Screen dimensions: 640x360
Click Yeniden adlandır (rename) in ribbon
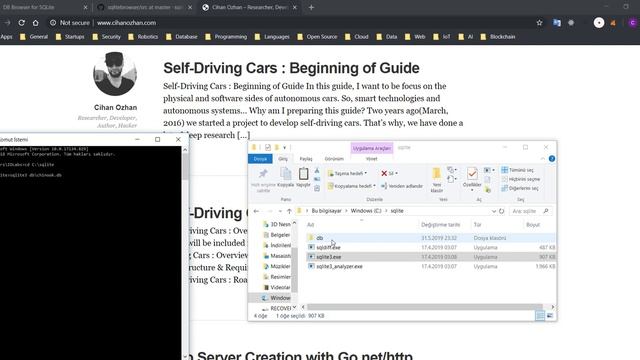point(402,186)
